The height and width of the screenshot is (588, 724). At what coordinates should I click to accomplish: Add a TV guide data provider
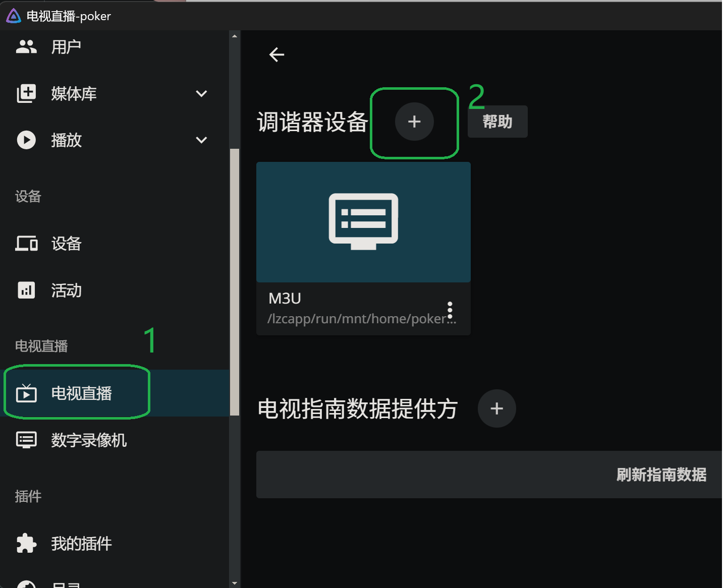pos(497,408)
